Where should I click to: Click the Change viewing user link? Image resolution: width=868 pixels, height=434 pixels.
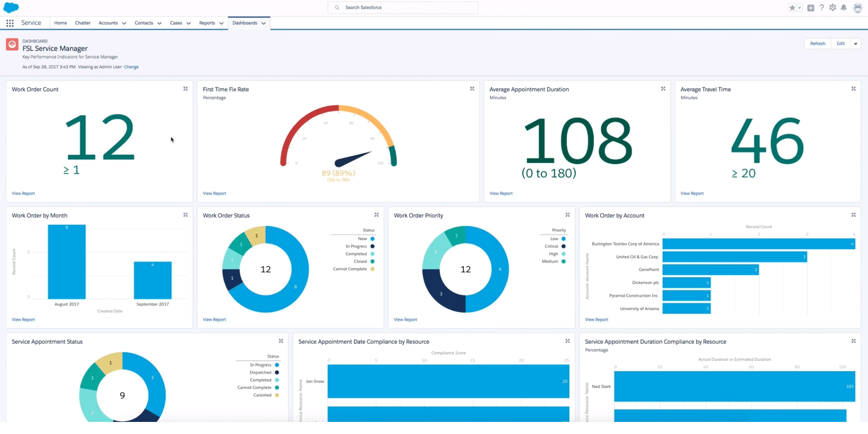pyautogui.click(x=131, y=67)
